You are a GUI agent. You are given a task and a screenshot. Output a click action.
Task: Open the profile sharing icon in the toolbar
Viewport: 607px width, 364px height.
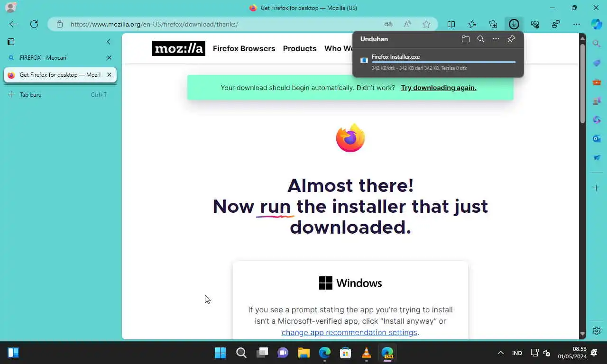pyautogui.click(x=556, y=24)
